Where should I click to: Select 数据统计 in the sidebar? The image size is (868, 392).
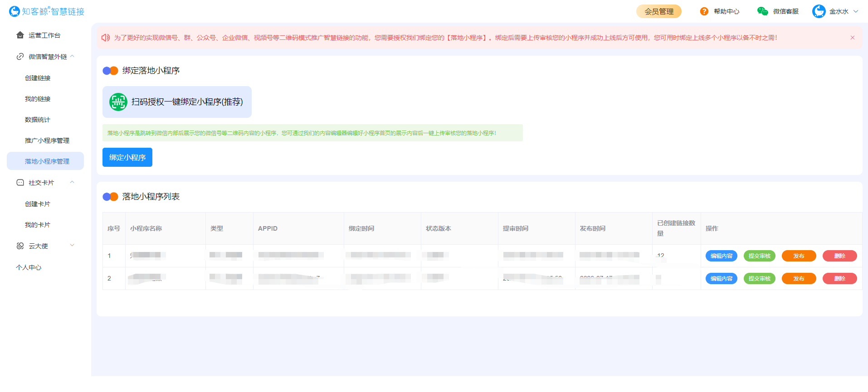point(38,120)
